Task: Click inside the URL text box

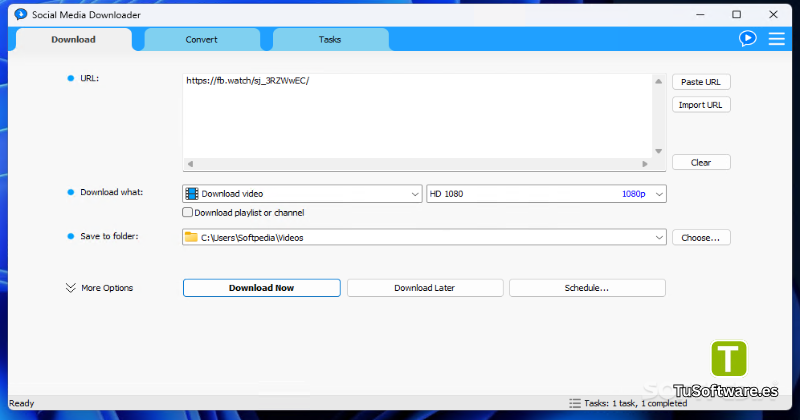Action: click(x=417, y=116)
